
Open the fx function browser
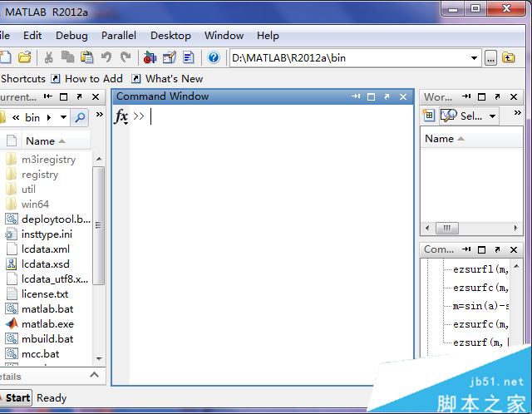121,116
